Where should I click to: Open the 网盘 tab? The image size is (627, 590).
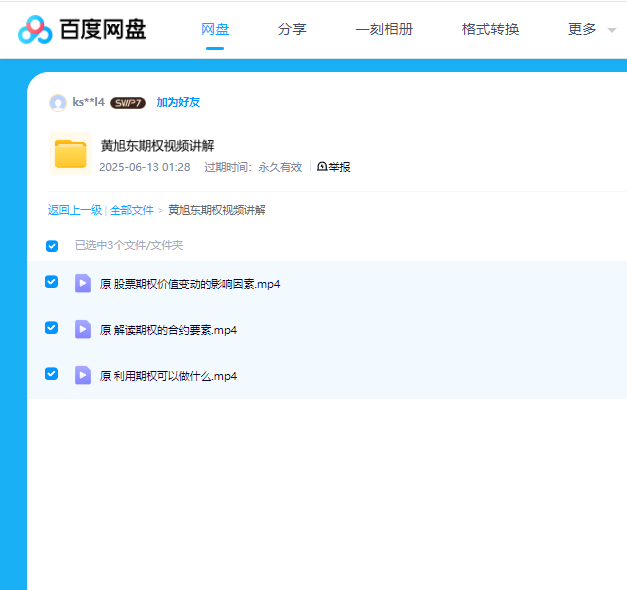click(x=215, y=29)
